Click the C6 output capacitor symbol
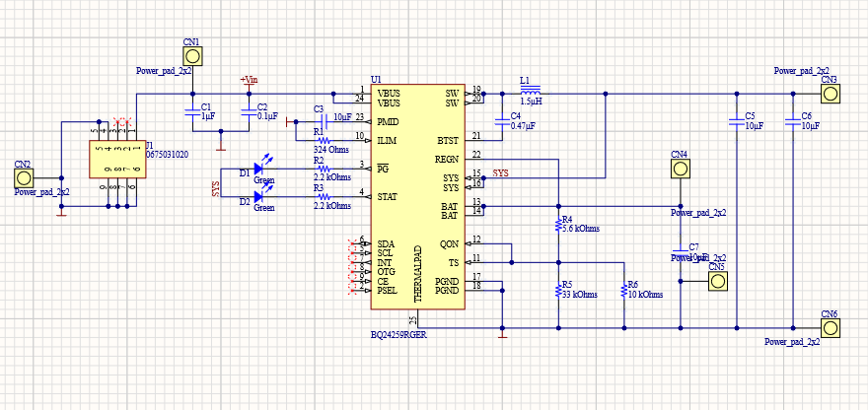This screenshot has height=410, width=868. tap(793, 122)
